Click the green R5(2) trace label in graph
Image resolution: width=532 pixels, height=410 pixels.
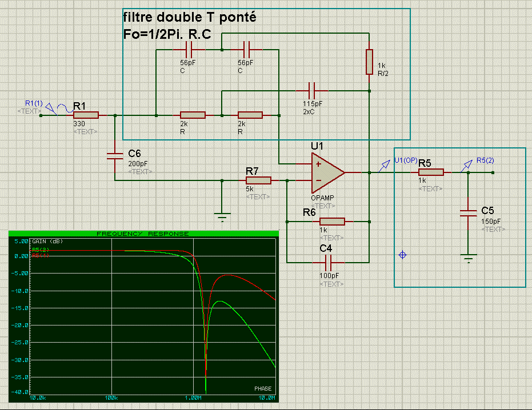point(41,250)
